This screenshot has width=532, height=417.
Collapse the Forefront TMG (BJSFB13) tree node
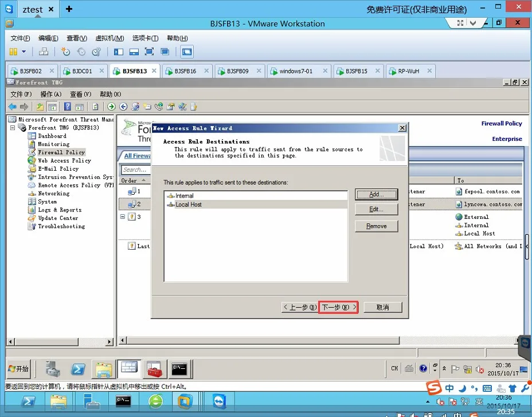tap(13, 128)
